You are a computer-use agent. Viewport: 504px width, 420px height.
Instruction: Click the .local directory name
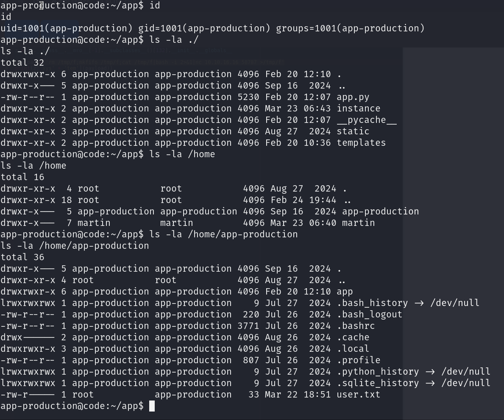pyautogui.click(x=353, y=349)
